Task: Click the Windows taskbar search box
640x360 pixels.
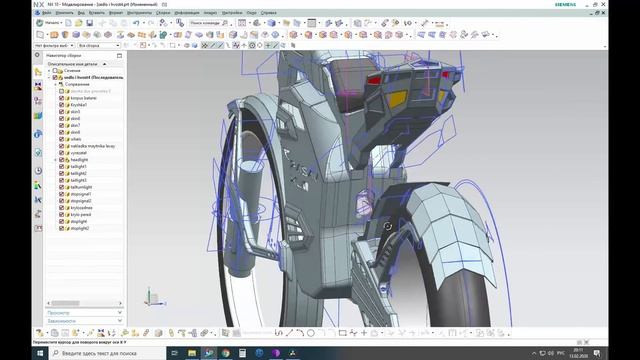Action: coord(108,353)
